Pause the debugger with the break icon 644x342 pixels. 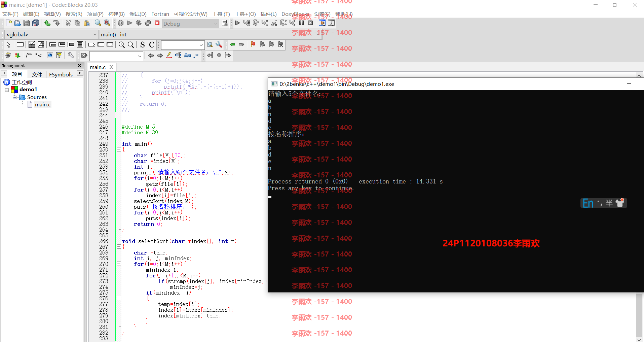[301, 23]
